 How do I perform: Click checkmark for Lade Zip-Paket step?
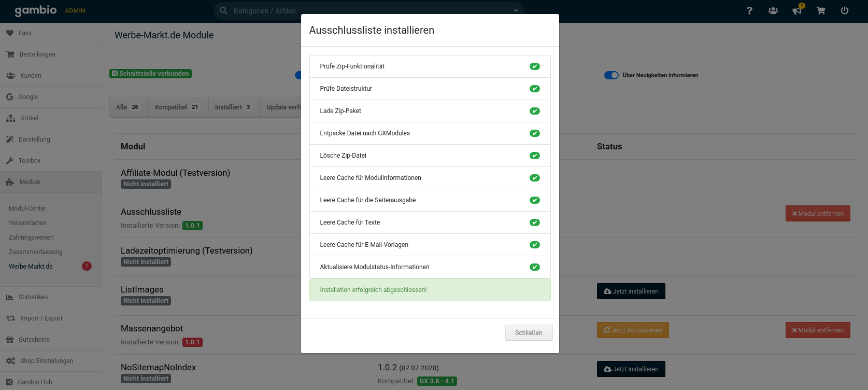tap(535, 111)
